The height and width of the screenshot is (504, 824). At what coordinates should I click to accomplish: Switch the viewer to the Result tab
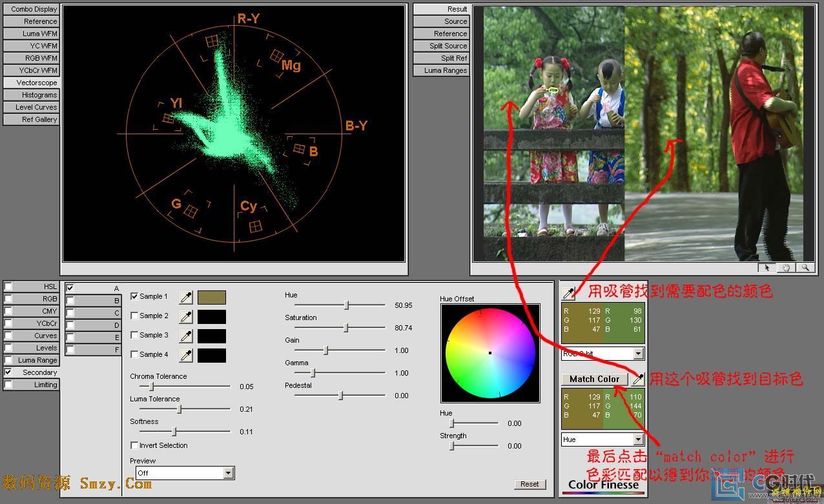[x=441, y=9]
